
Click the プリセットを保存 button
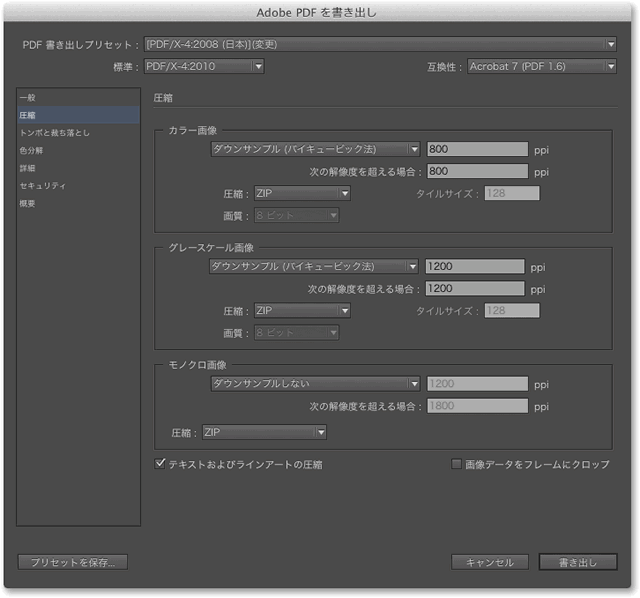click(72, 562)
